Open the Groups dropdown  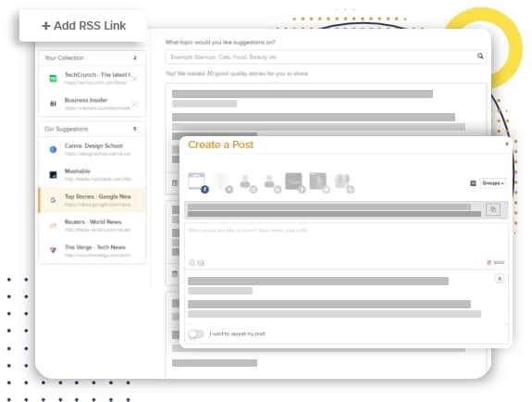coord(493,183)
